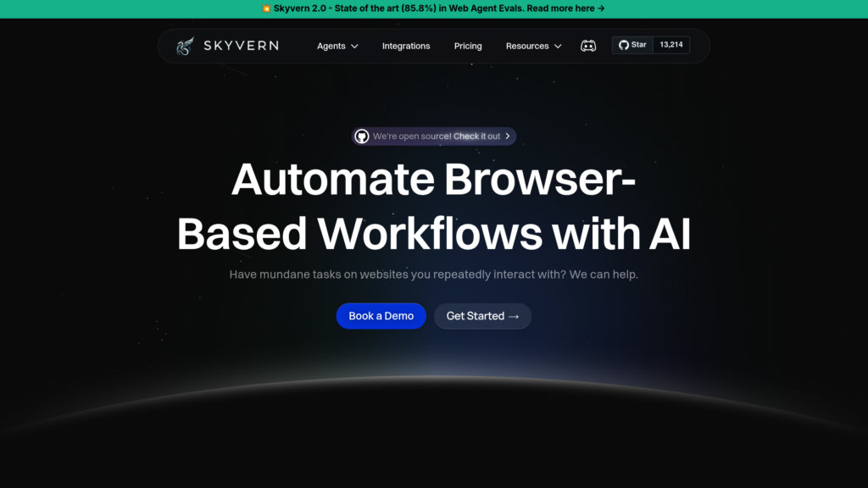This screenshot has height=488, width=868.
Task: Open the Skyvern 2.0 announcement banner text
Action: (x=432, y=8)
